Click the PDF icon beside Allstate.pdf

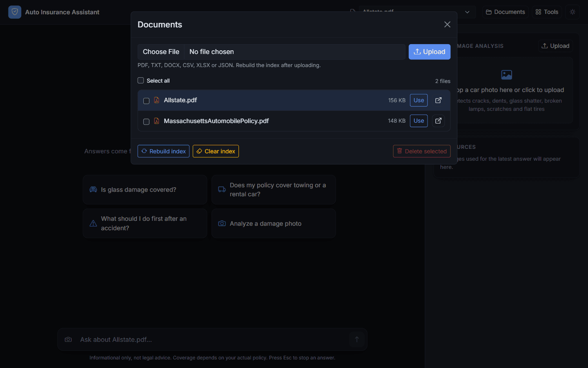click(156, 100)
